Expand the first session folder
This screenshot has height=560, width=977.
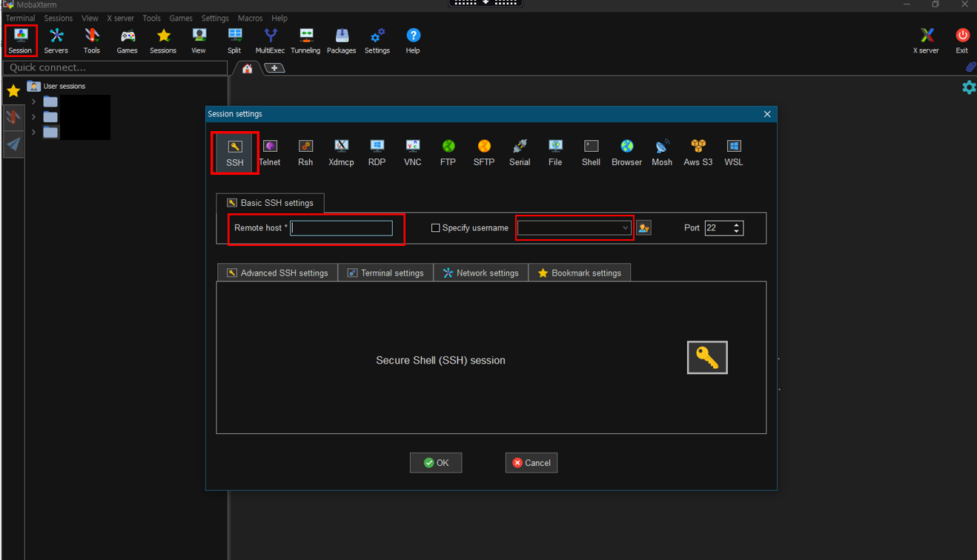(33, 101)
